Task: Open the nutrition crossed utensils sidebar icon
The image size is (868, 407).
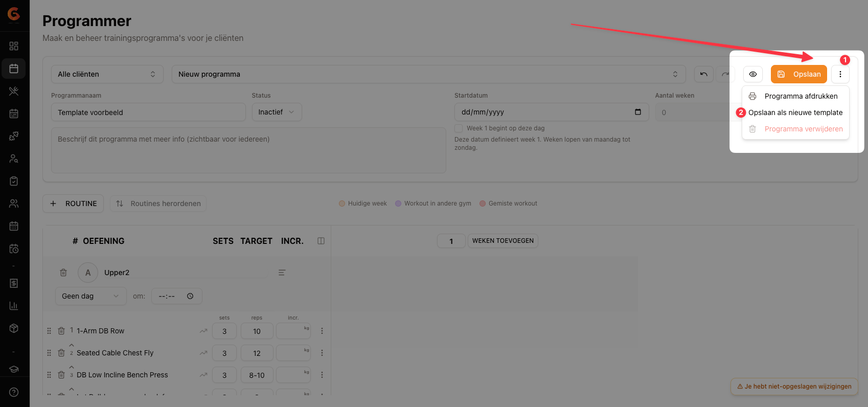Action: [14, 91]
